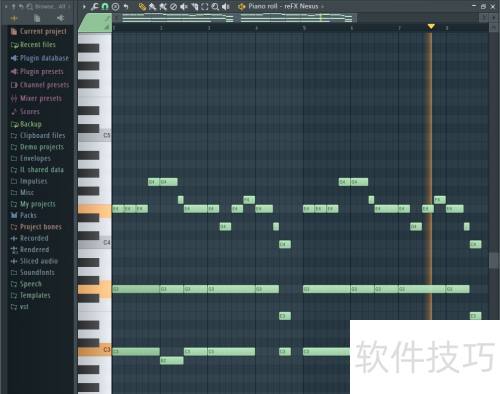This screenshot has width=500, height=394.
Task: Open the Scores folder
Action: click(25, 111)
